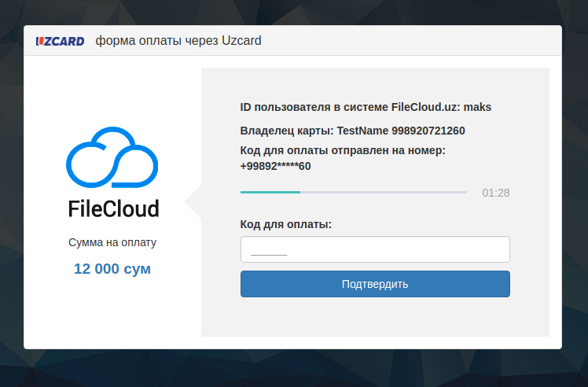Select the 12 000 сум payment amount
Screen dimensions: 588x387
[x=112, y=269]
